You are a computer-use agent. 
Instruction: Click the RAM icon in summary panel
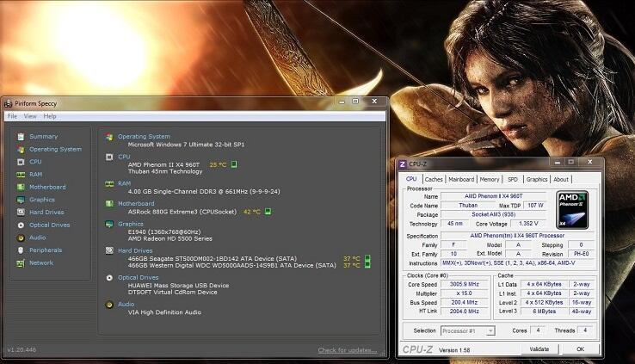pos(109,184)
